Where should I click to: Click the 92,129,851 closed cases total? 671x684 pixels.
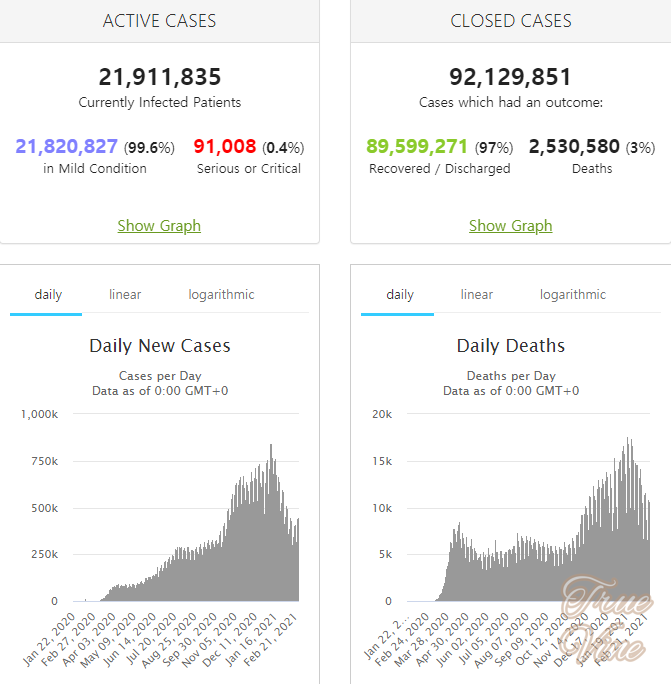pyautogui.click(x=510, y=77)
